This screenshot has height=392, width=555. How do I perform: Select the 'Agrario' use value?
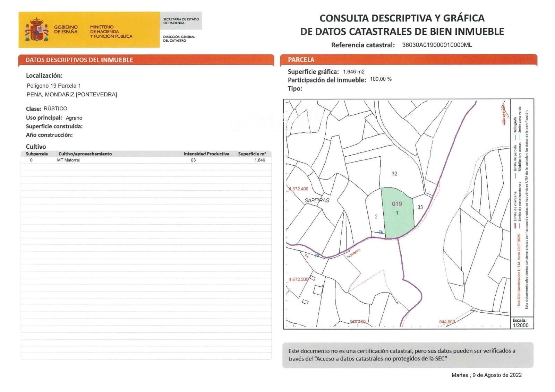point(74,118)
